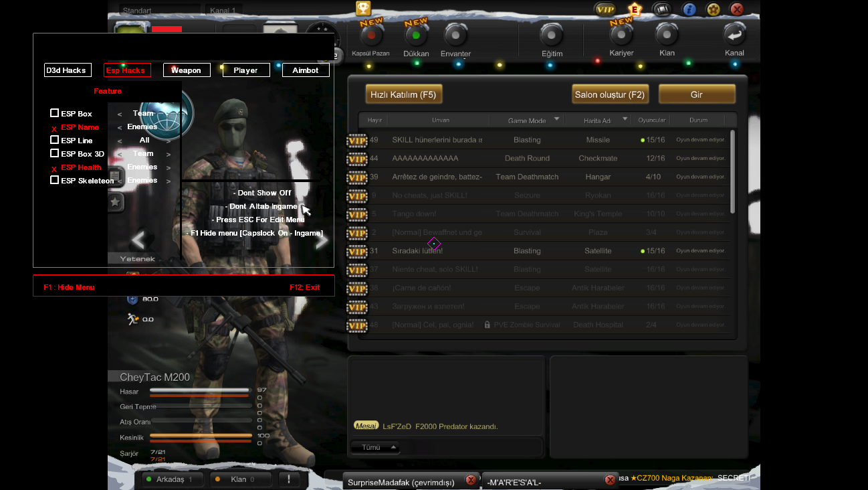The width and height of the screenshot is (868, 490).
Task: Switch to the Esp Hacks tab
Action: [127, 70]
